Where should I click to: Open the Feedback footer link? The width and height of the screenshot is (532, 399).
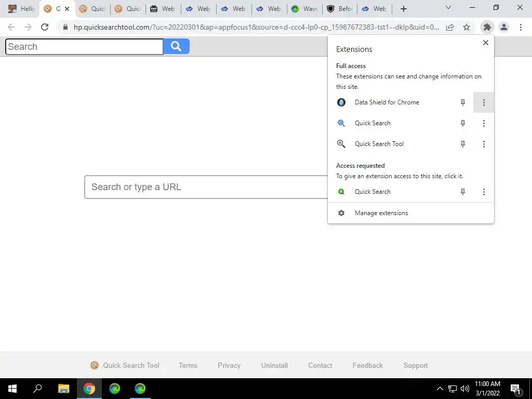pos(367,365)
